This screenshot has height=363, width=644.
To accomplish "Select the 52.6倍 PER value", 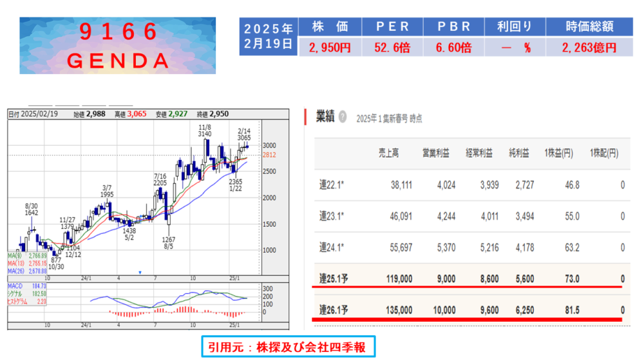I will click(x=392, y=48).
